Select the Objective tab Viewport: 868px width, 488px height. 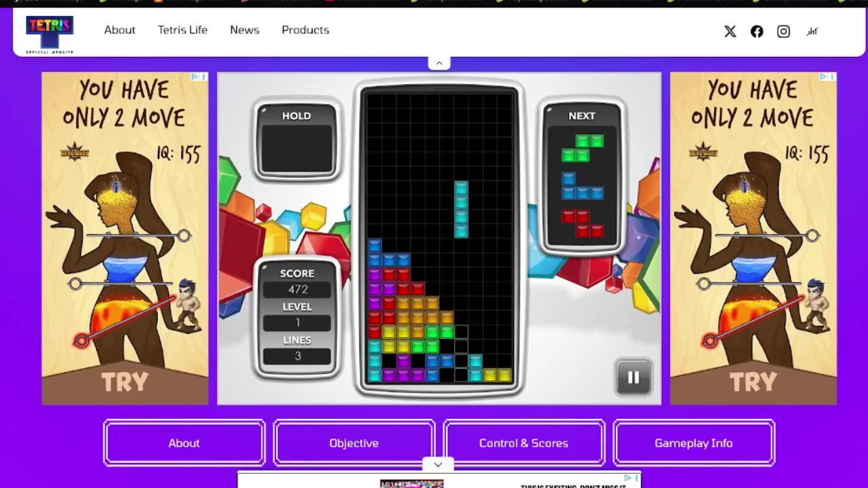tap(354, 443)
